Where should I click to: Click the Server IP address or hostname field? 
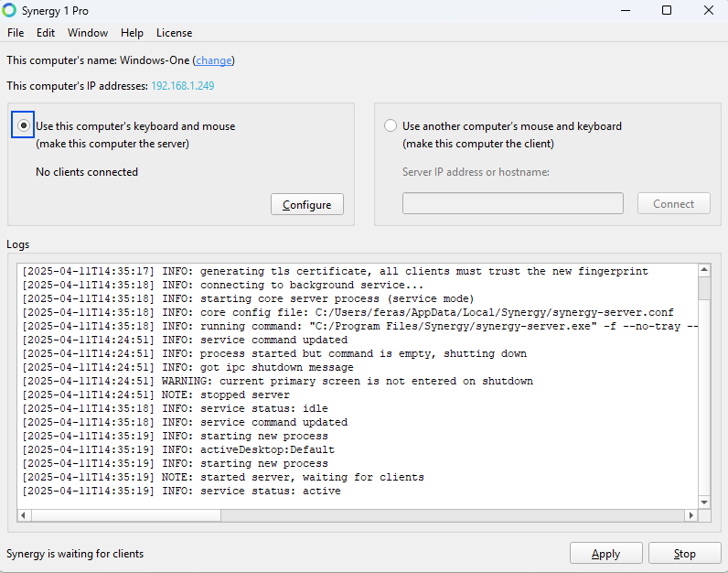pos(512,203)
